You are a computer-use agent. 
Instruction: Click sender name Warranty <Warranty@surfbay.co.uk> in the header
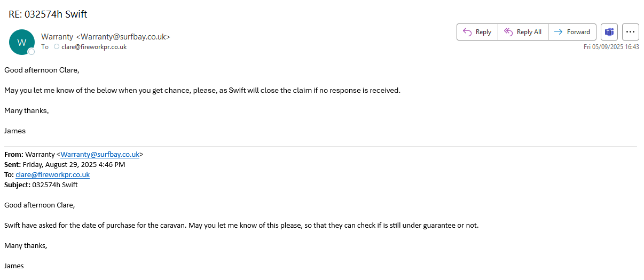pos(106,37)
